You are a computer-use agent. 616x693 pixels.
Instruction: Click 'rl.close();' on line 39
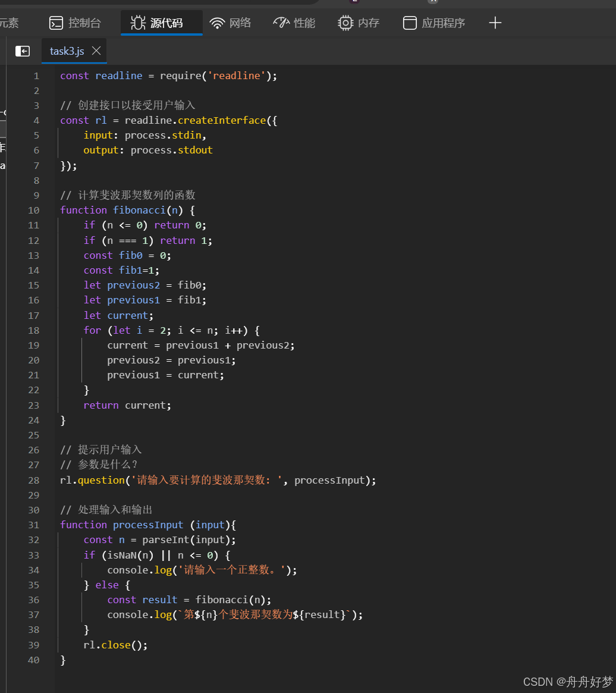click(x=116, y=645)
